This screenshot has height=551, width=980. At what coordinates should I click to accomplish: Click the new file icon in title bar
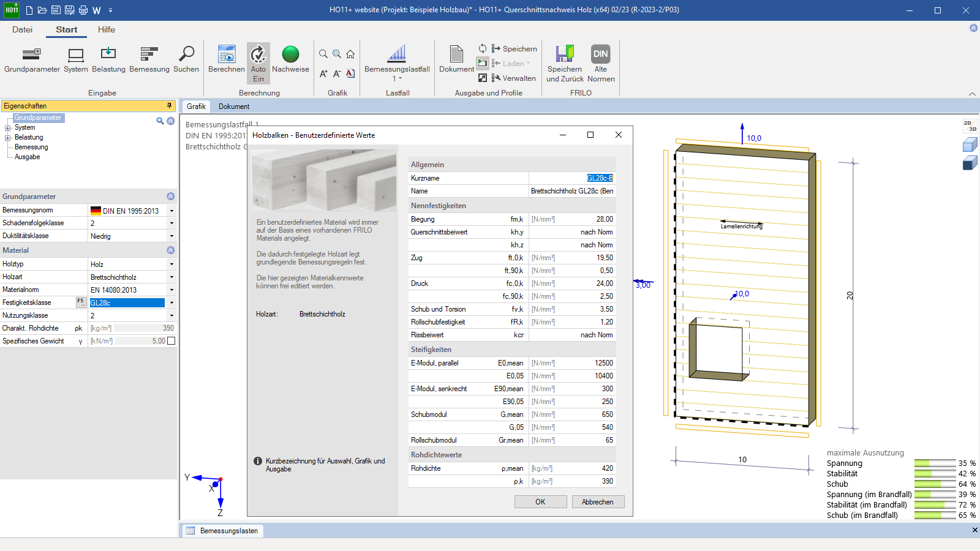[29, 10]
